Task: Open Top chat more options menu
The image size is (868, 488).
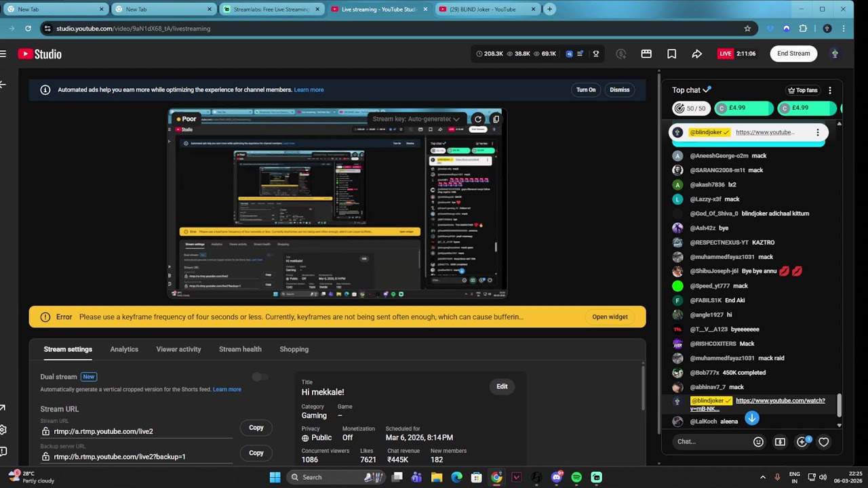Action: (x=829, y=90)
